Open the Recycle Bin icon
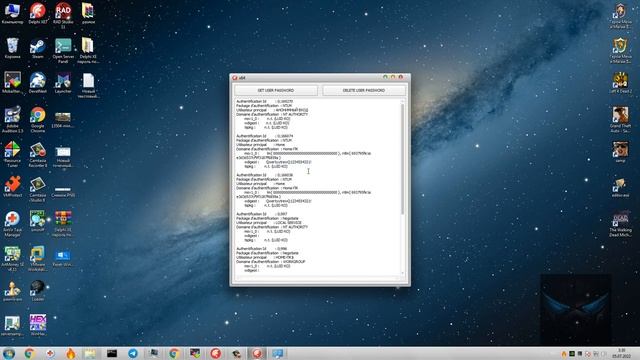 [x=12, y=48]
